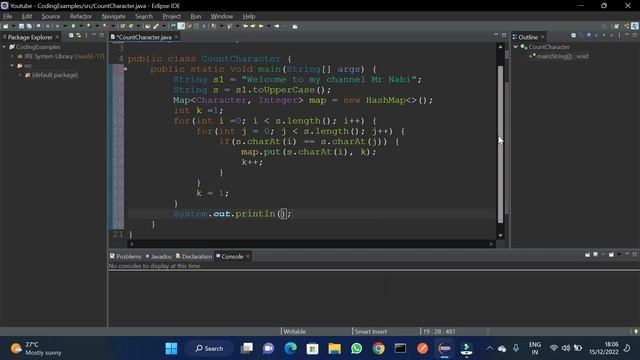
Task: Click the New Java Package toolbar icon
Action: coord(122,26)
